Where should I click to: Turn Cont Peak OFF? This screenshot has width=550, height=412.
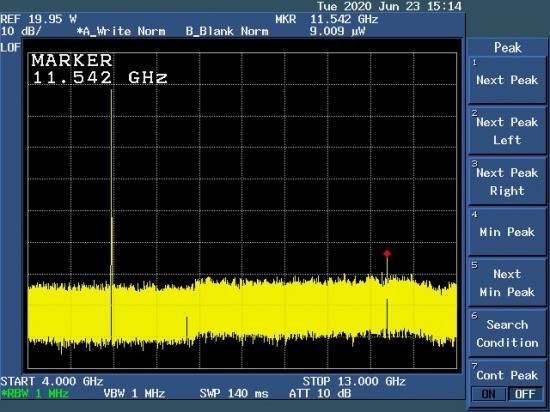click(525, 394)
